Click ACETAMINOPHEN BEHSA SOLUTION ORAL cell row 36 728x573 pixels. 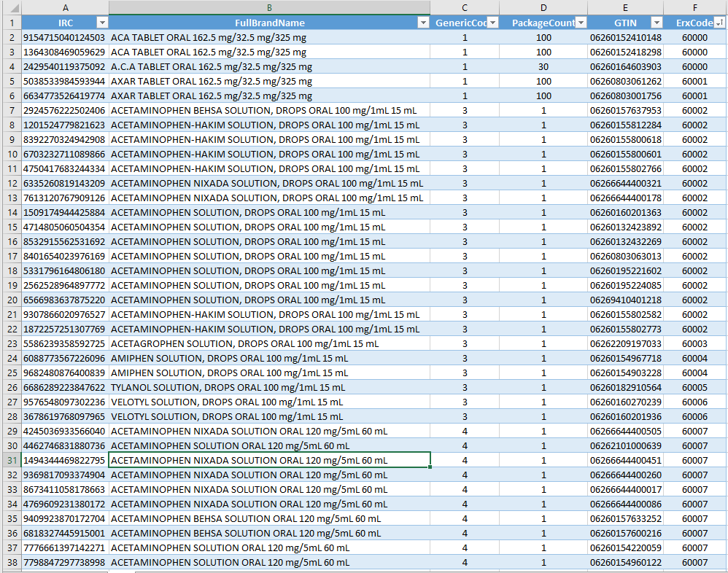coord(269,533)
